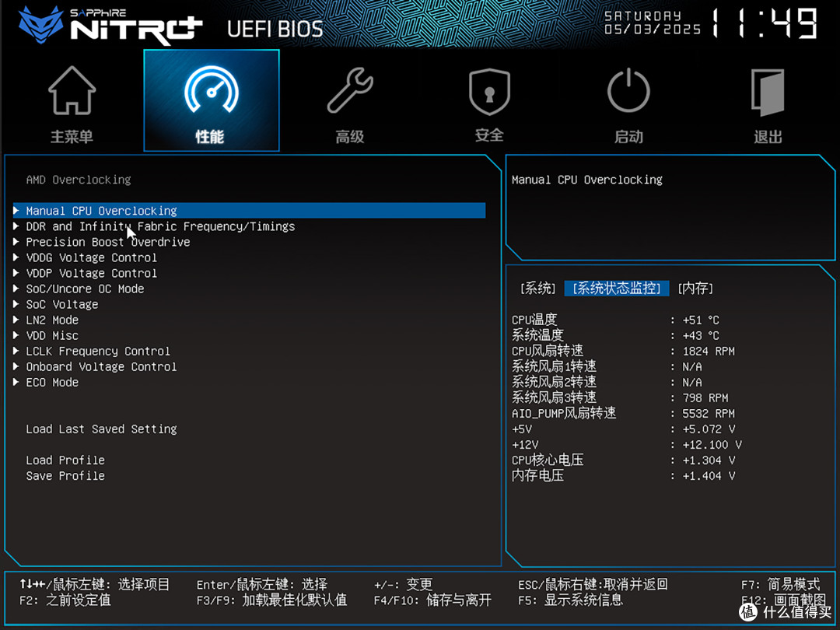Click Load Profile
This screenshot has width=840, height=630.
click(65, 460)
